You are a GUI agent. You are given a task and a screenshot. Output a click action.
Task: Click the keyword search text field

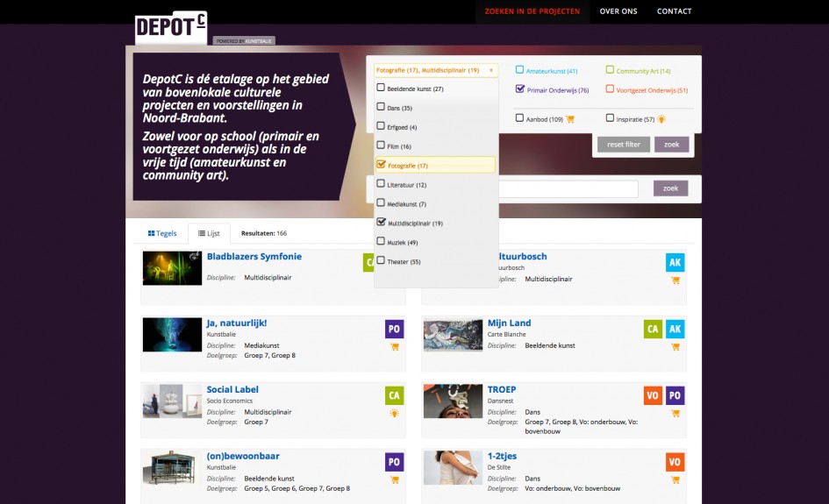click(568, 188)
